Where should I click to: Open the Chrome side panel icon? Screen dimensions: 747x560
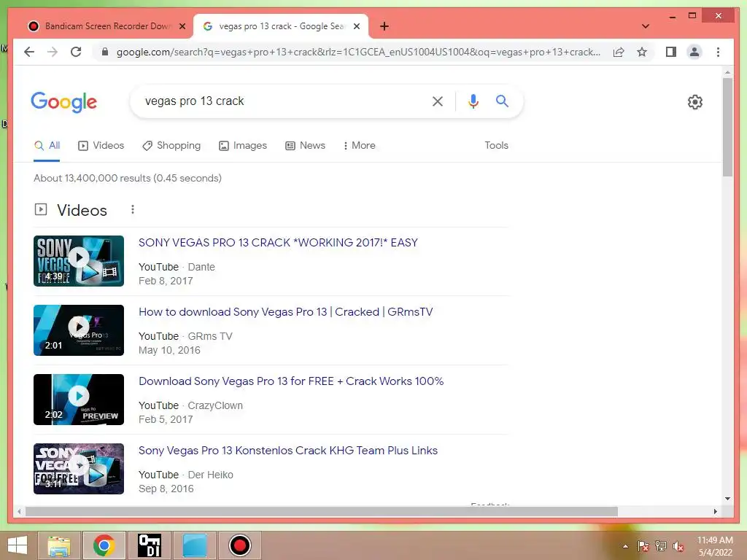tap(671, 52)
